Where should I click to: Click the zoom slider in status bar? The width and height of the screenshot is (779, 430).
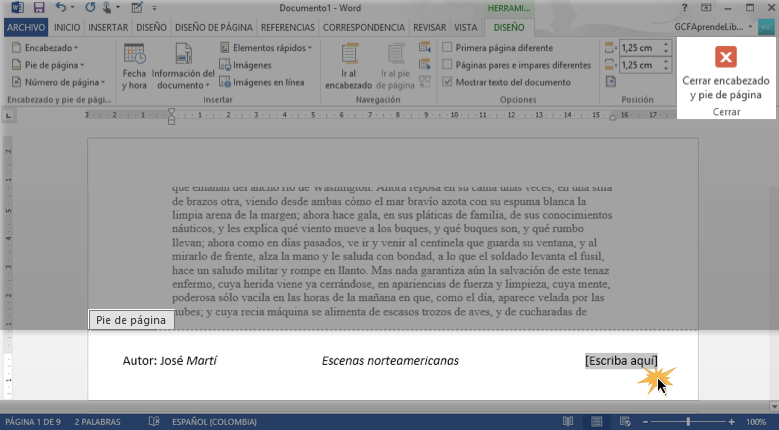(x=689, y=420)
